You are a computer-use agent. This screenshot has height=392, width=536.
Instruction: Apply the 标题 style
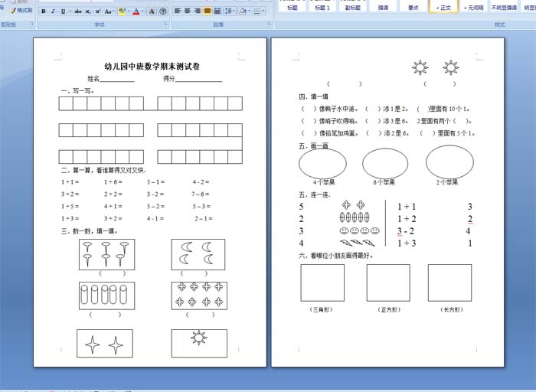[x=293, y=6]
